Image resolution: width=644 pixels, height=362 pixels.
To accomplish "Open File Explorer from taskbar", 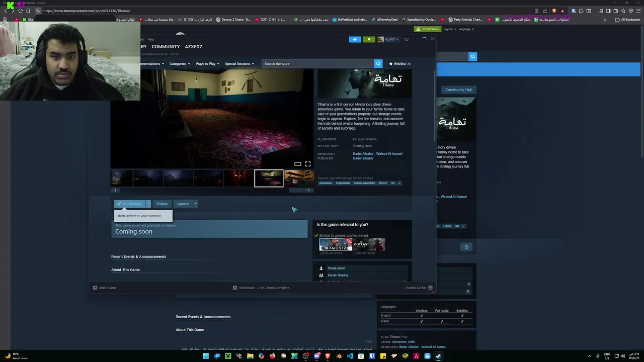I will click(x=250, y=356).
